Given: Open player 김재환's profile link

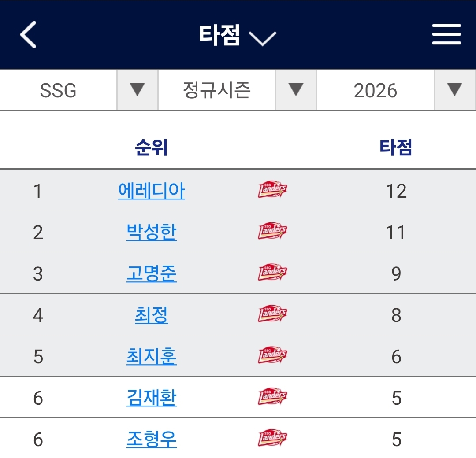Looking at the screenshot, I should 152,398.
